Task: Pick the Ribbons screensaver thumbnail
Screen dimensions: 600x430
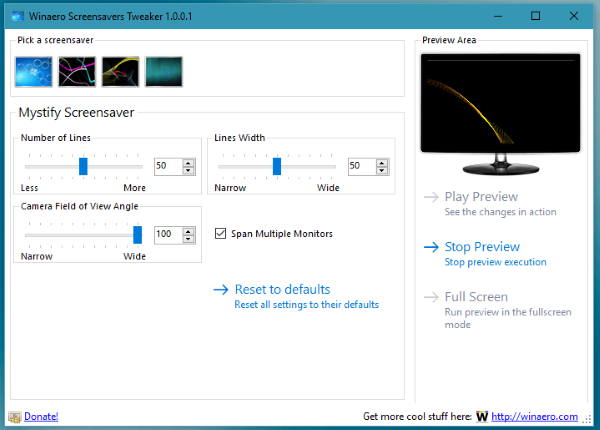Action: click(x=121, y=72)
